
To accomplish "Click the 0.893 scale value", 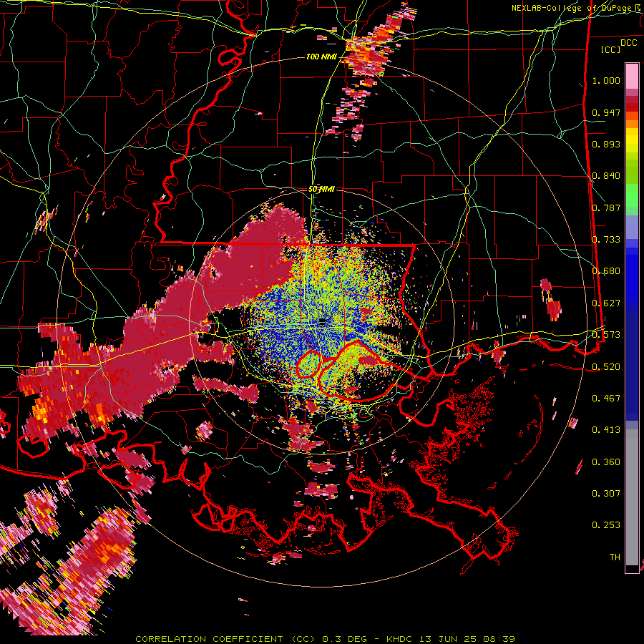I will [x=606, y=144].
